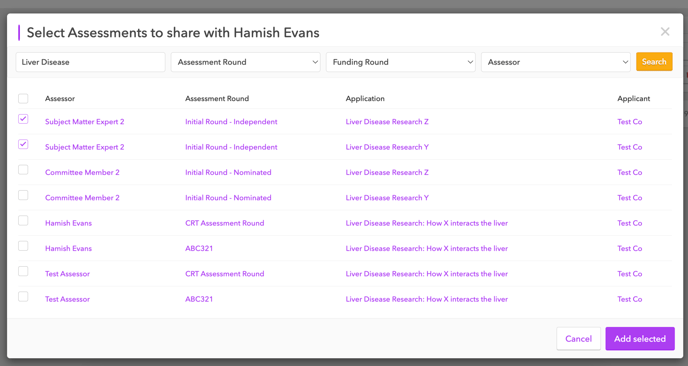Viewport: 688px width, 366px height.
Task: Click the Application column header
Action: pyautogui.click(x=365, y=99)
